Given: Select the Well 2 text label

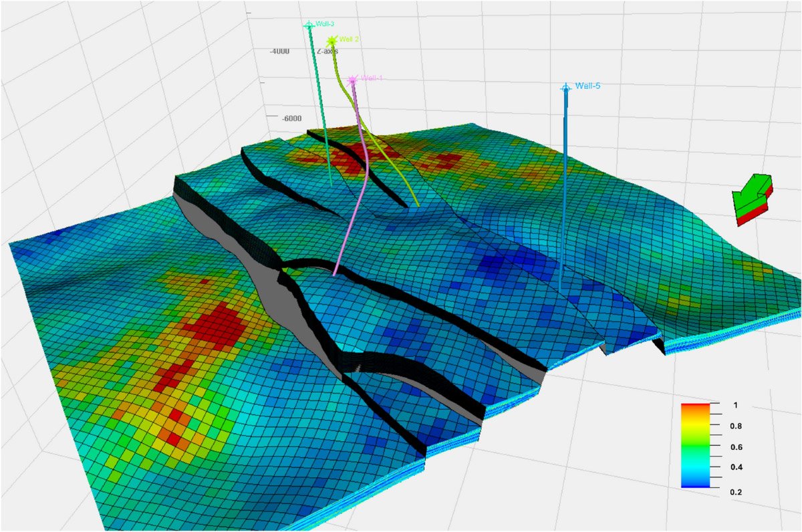Looking at the screenshot, I should [x=350, y=39].
